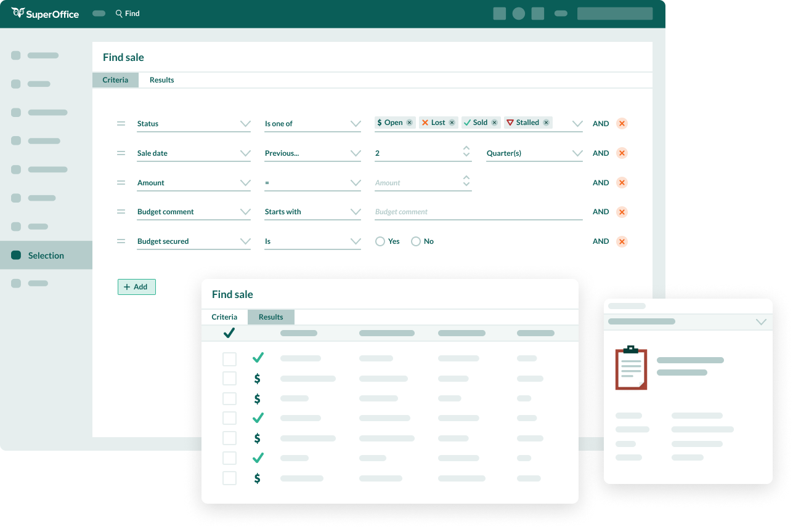Grab drag handle of Budget comment row
This screenshot has height=532, width=801.
[x=121, y=211]
